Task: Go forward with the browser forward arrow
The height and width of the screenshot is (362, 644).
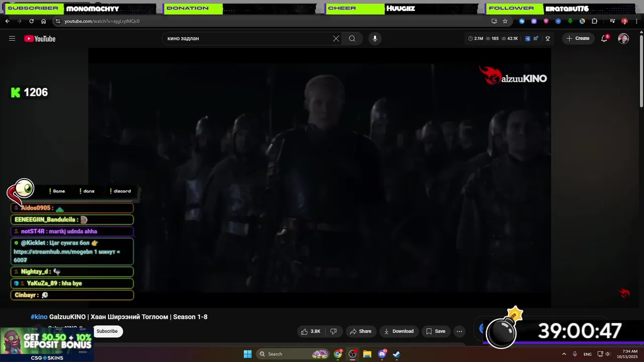Action: click(x=19, y=21)
